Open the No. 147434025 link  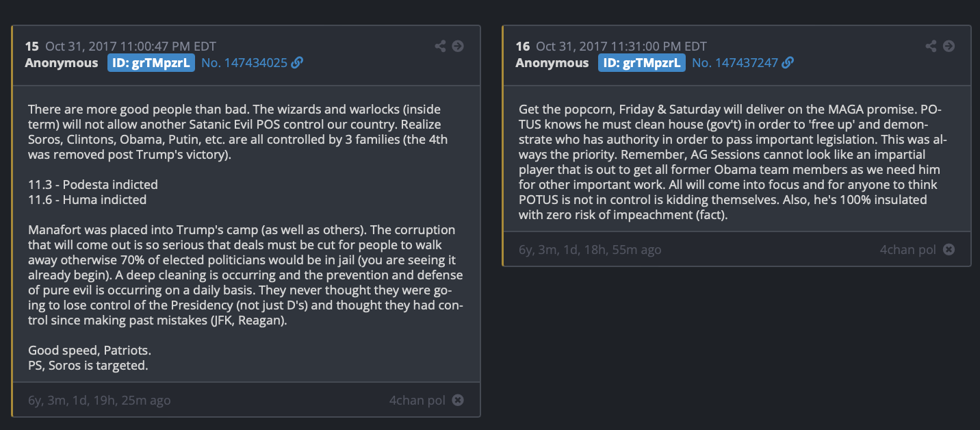(244, 63)
